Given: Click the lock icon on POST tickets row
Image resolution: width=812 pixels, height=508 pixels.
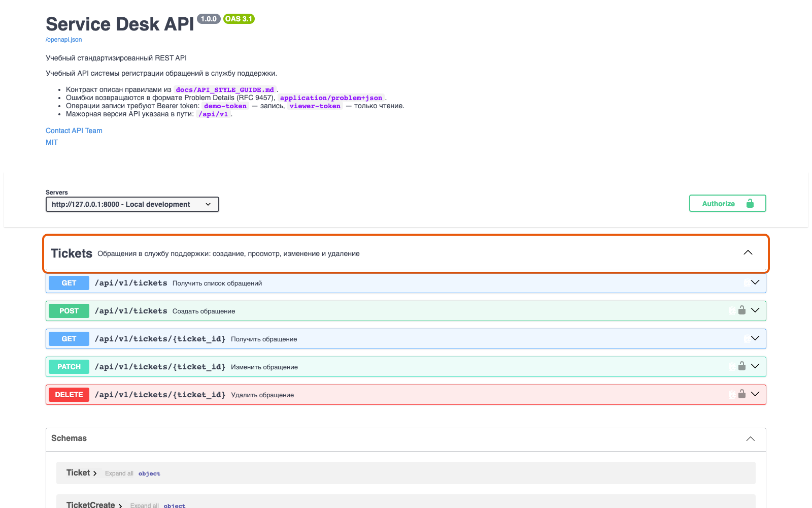Looking at the screenshot, I should pyautogui.click(x=742, y=310).
